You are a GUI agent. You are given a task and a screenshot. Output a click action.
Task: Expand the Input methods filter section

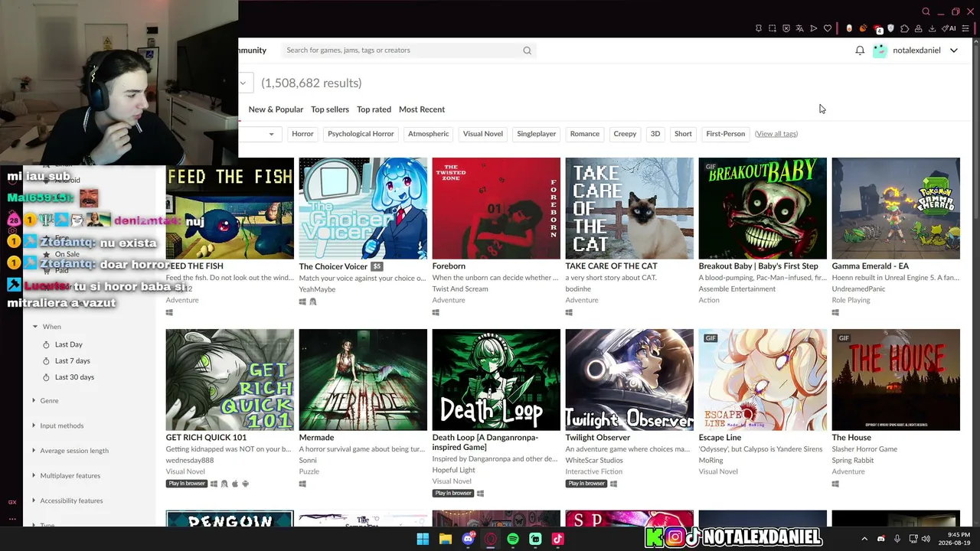[57, 425]
